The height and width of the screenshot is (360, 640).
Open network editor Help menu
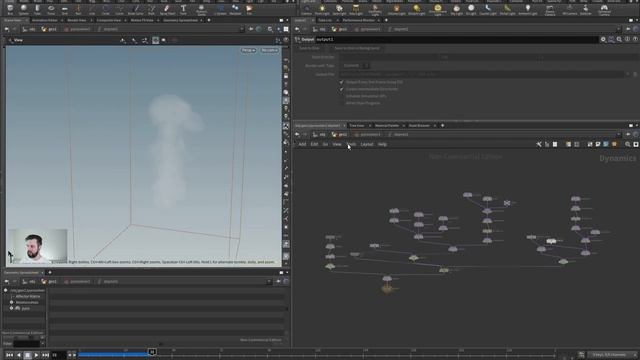(x=382, y=144)
